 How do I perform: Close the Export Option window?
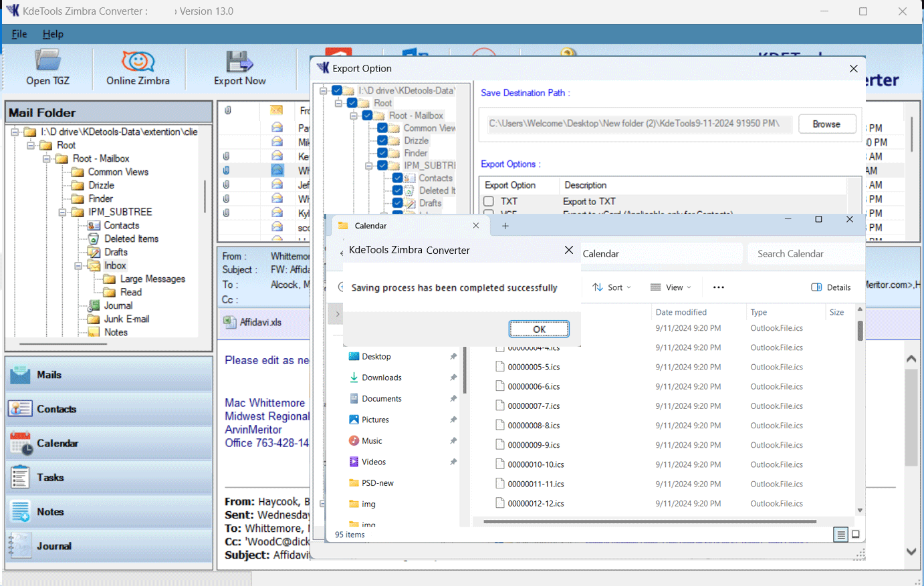click(x=853, y=68)
